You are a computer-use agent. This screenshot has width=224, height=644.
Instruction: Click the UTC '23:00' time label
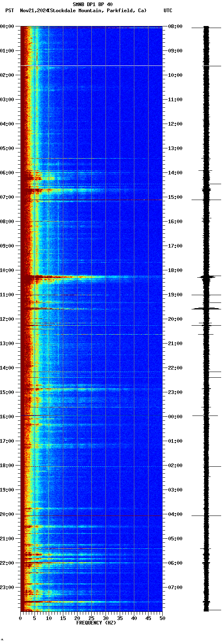175,392
